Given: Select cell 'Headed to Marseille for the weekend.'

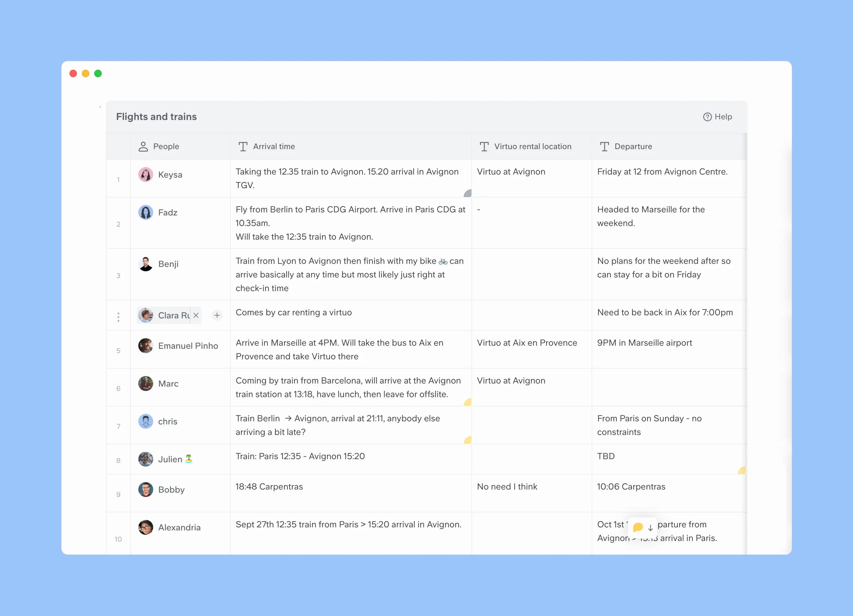Looking at the screenshot, I should [x=669, y=223].
